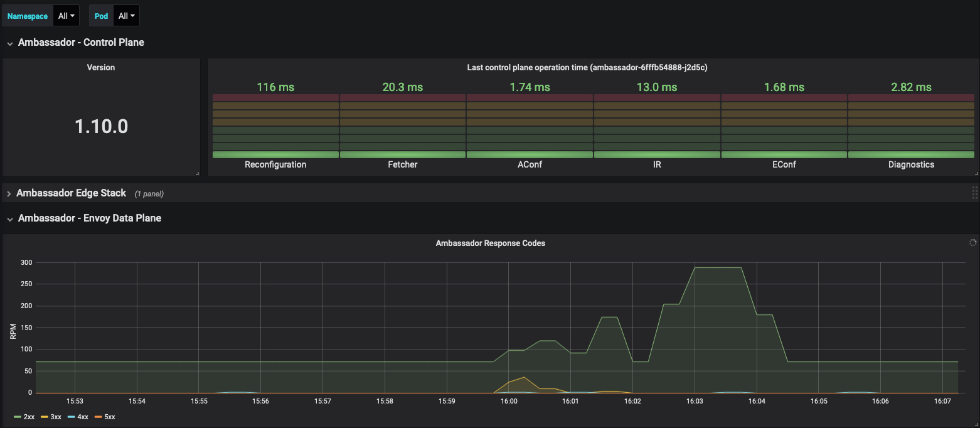Click the 20.3 ms Fetcher value
Image resolution: width=980 pixels, height=428 pixels.
pyautogui.click(x=403, y=87)
